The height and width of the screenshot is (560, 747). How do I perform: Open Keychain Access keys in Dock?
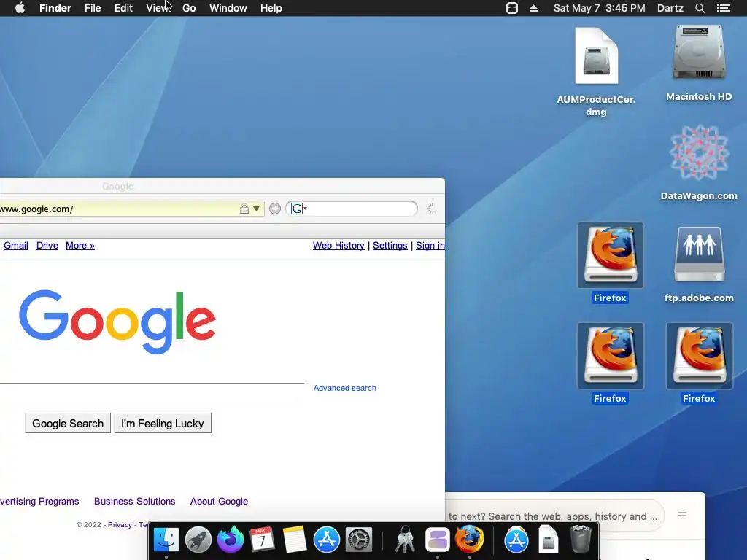[x=405, y=540]
